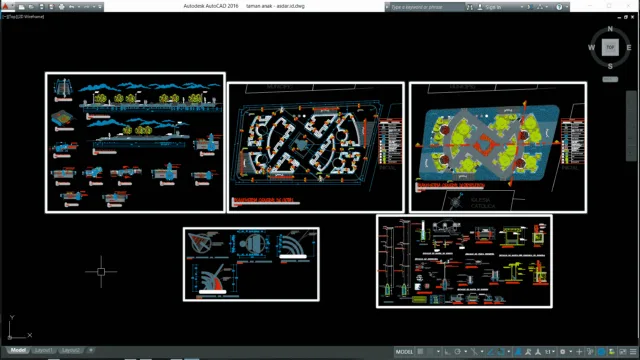This screenshot has width=640, height=360.
Task: Click the binoculars search icon
Action: pos(470,7)
